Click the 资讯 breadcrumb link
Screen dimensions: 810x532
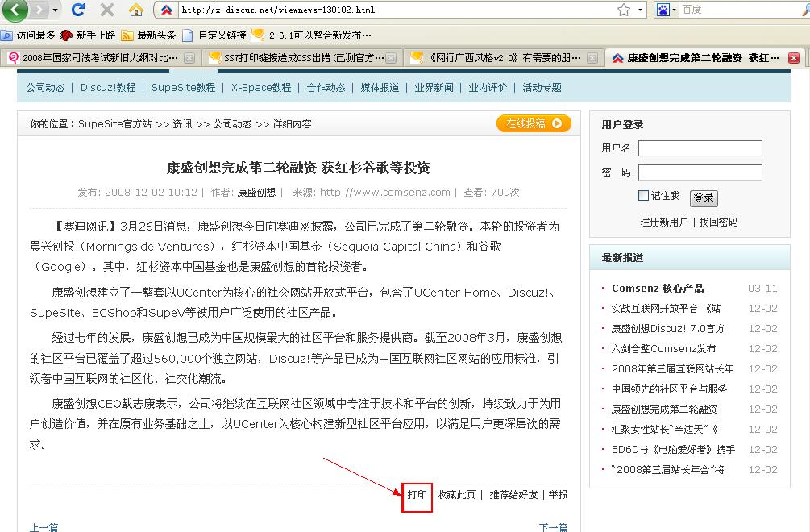(x=182, y=124)
